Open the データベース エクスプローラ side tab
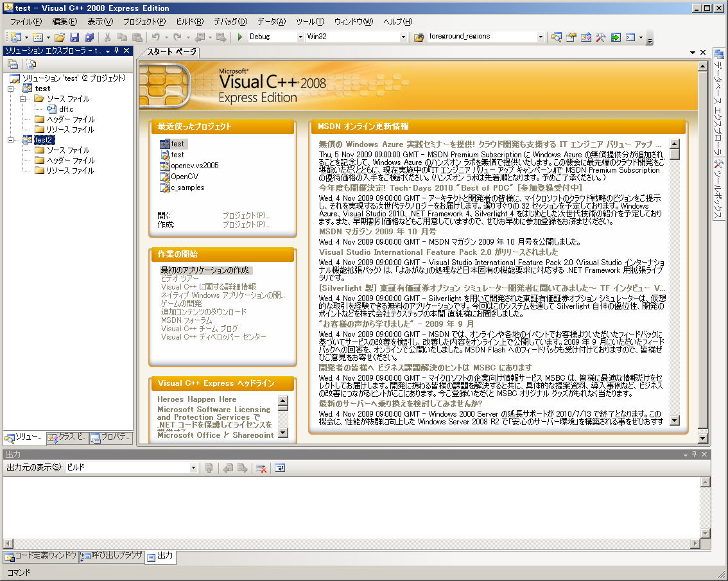This screenshot has width=728, height=581. [718, 102]
